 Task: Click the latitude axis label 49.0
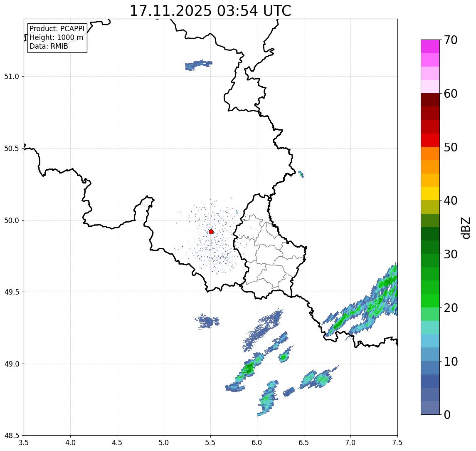click(12, 364)
